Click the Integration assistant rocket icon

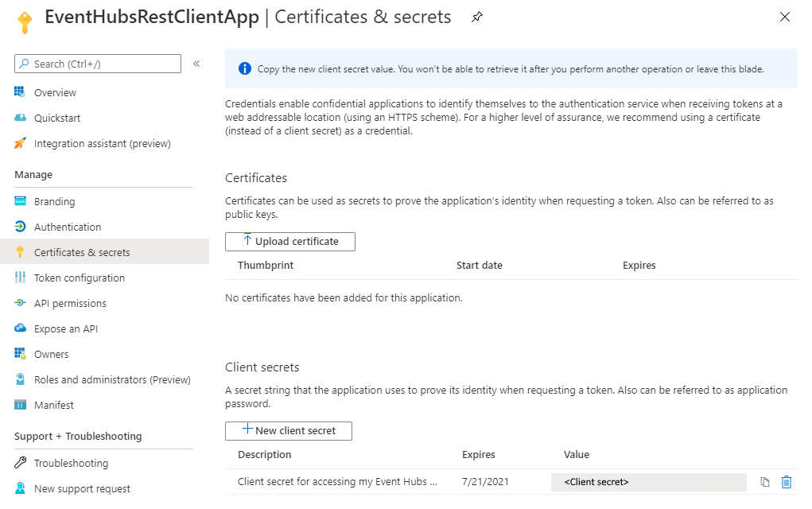[x=20, y=144]
